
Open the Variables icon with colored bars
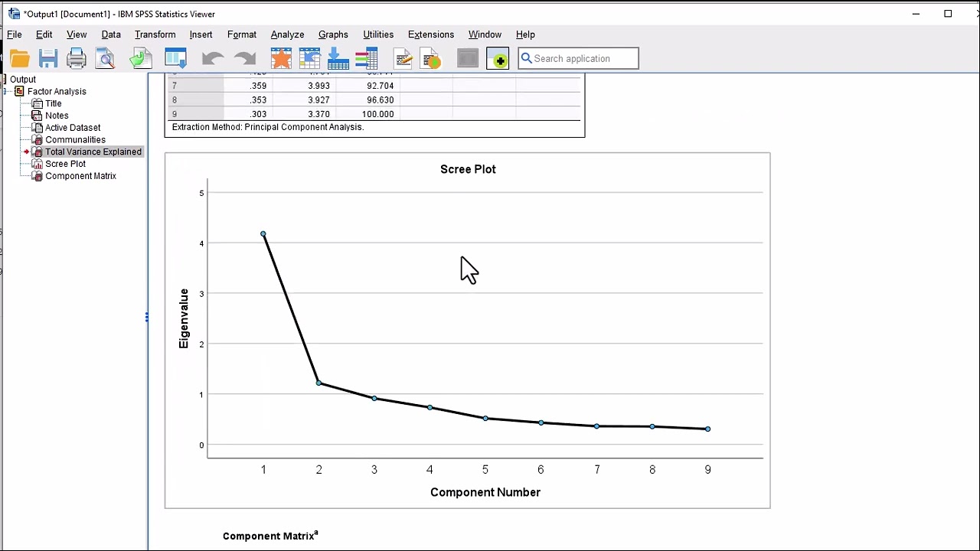pos(366,58)
